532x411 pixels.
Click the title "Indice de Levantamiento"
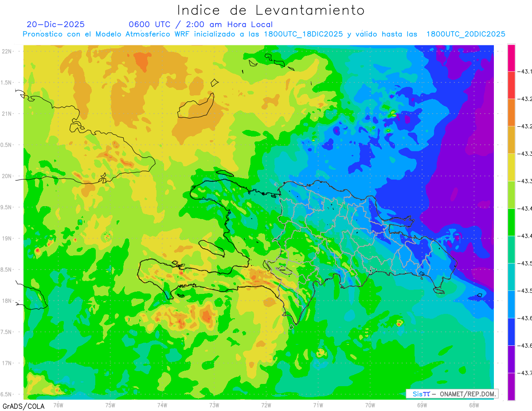pyautogui.click(x=270, y=10)
